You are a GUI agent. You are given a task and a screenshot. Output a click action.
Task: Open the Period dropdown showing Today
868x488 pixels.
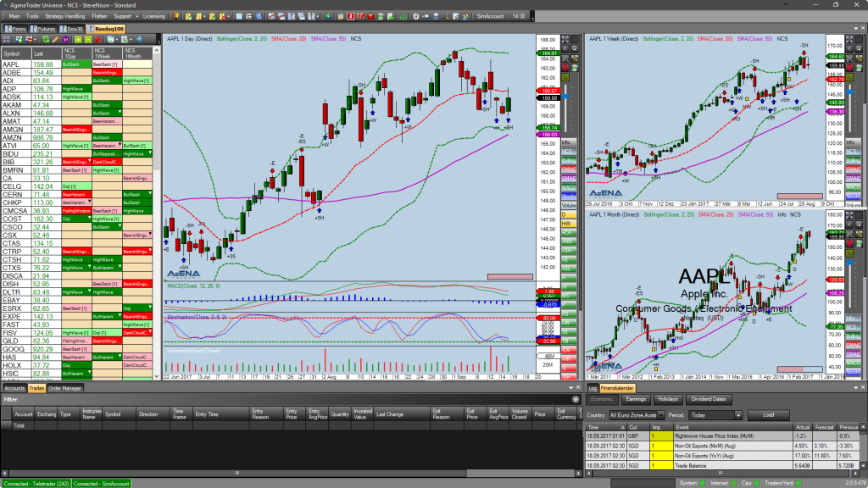(738, 415)
